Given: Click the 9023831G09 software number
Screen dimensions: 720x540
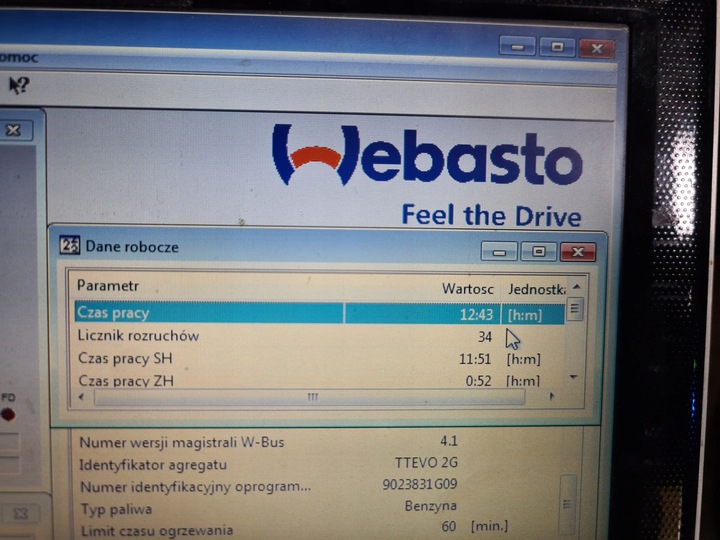Looking at the screenshot, I should click(420, 484).
